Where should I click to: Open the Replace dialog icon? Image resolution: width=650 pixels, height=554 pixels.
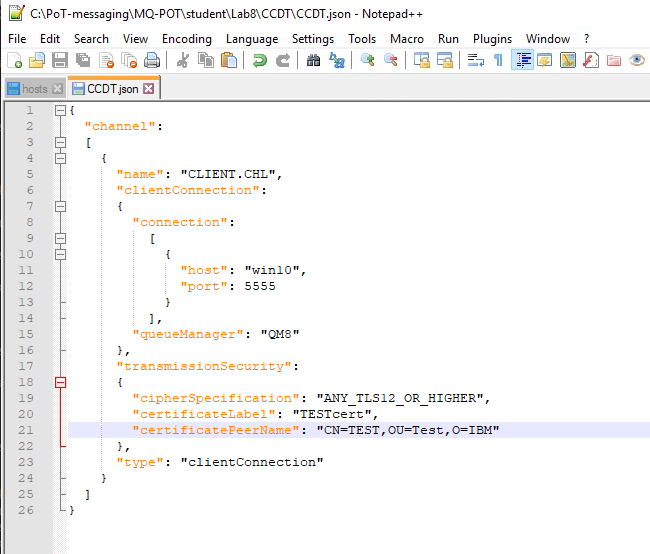(x=337, y=61)
